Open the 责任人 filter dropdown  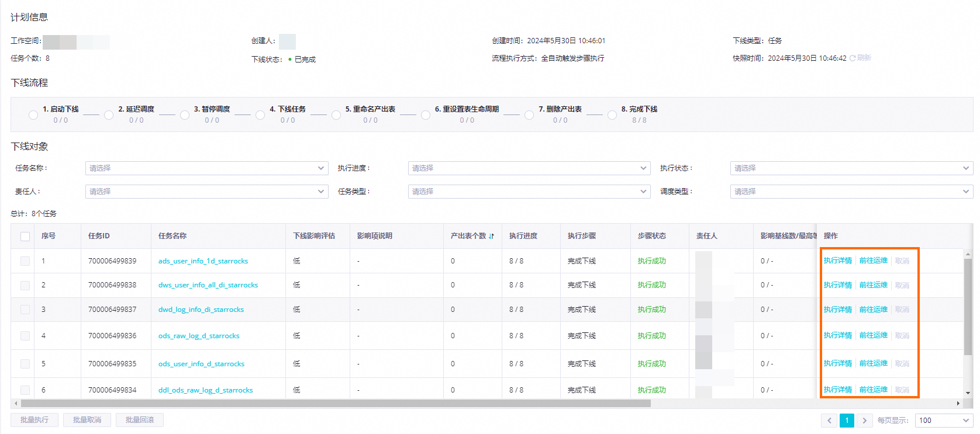[206, 192]
